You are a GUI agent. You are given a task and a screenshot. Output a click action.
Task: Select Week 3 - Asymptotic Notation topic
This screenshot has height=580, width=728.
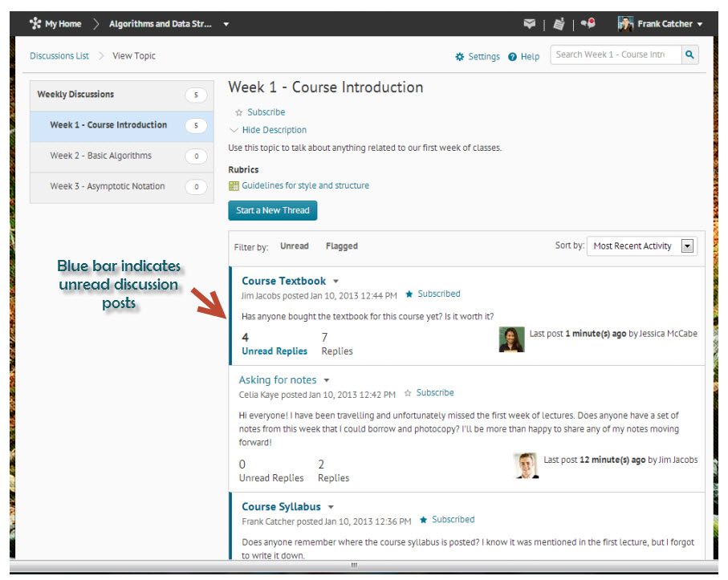click(x=108, y=186)
